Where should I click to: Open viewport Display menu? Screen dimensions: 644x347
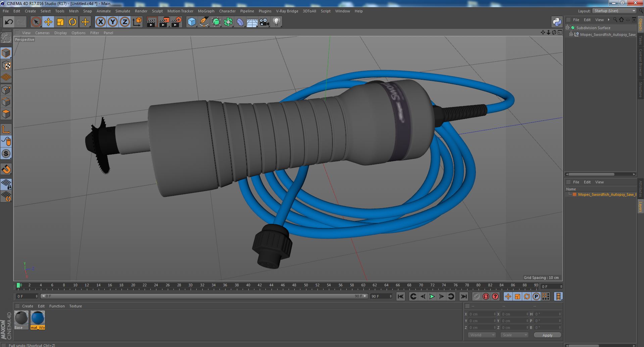click(60, 33)
